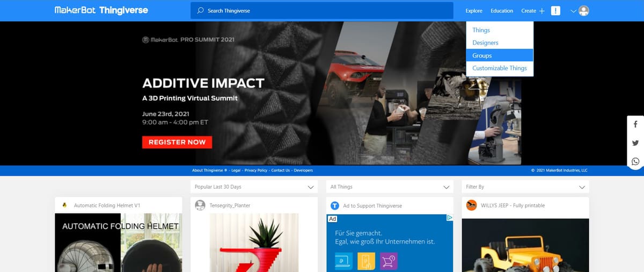This screenshot has width=644, height=272.
Task: Click the WILLYS JEEP author avatar
Action: (471, 205)
